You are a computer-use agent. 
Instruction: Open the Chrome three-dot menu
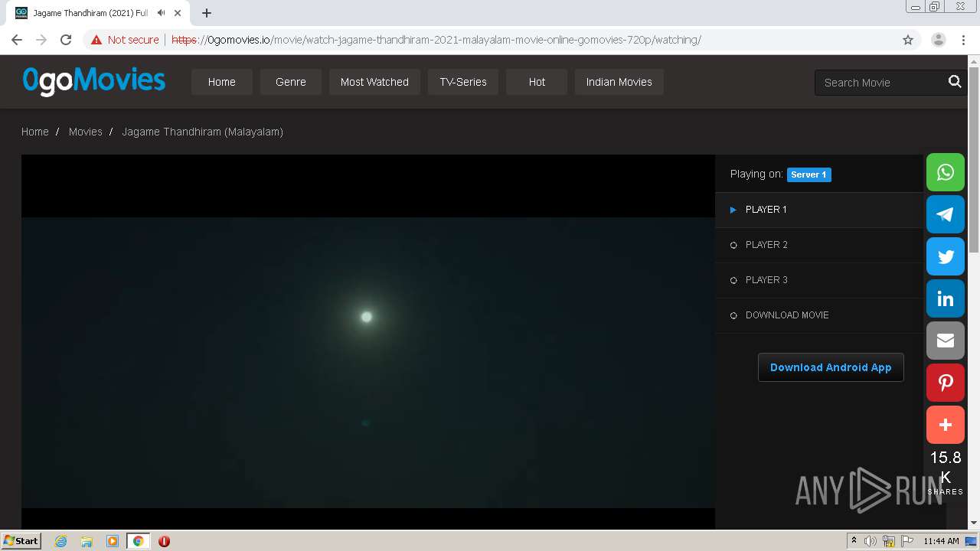(963, 40)
